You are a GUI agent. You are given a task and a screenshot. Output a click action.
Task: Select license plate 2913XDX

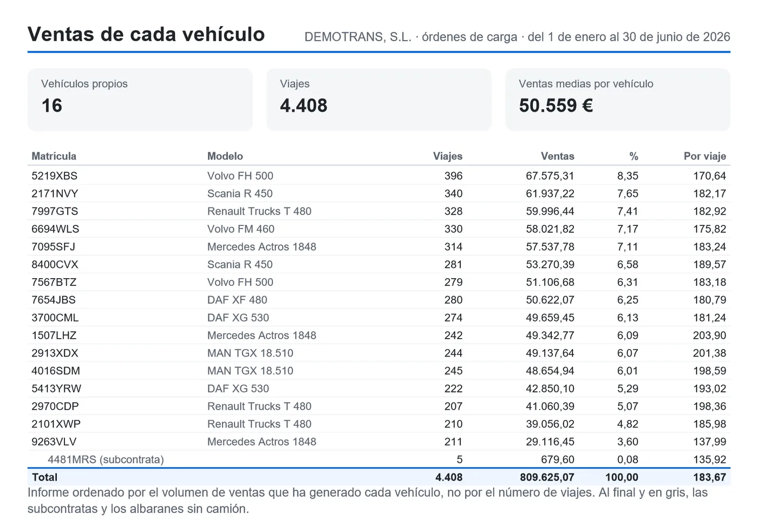click(55, 353)
